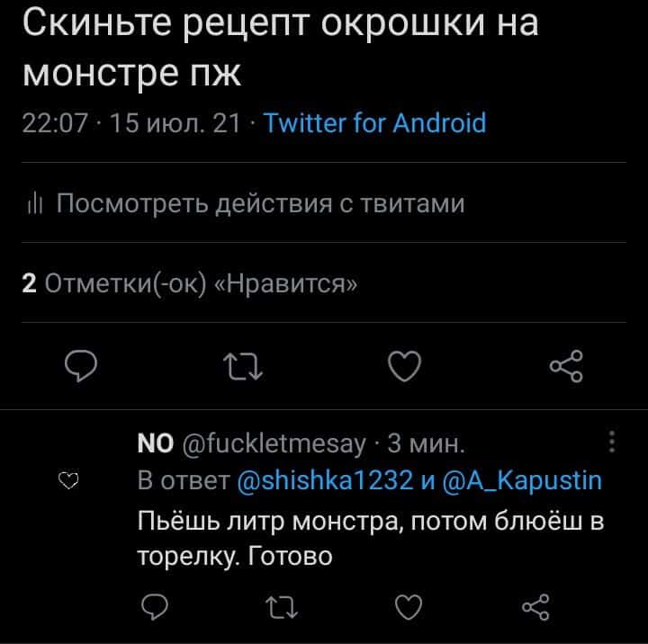Reply to the main okroshka tweet
The width and height of the screenshot is (648, 644).
click(x=81, y=365)
